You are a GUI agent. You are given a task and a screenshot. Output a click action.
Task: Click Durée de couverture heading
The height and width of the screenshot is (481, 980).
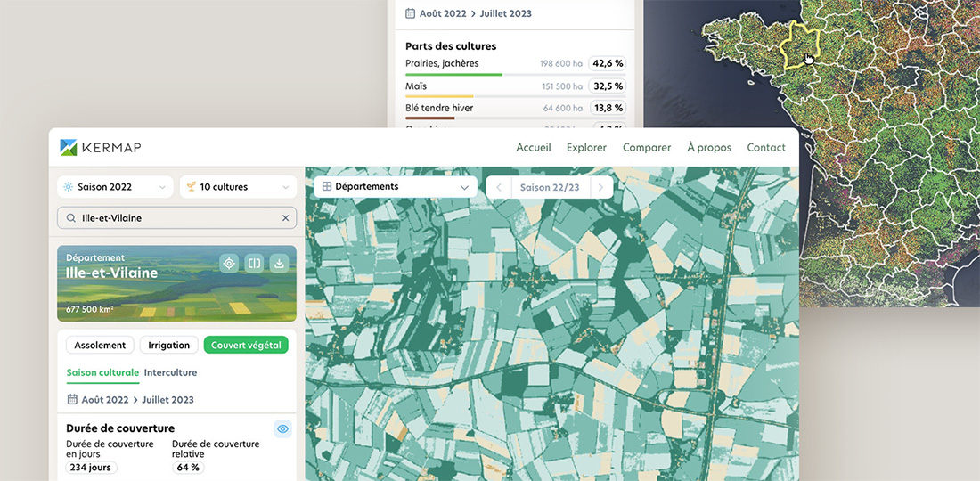pos(120,428)
